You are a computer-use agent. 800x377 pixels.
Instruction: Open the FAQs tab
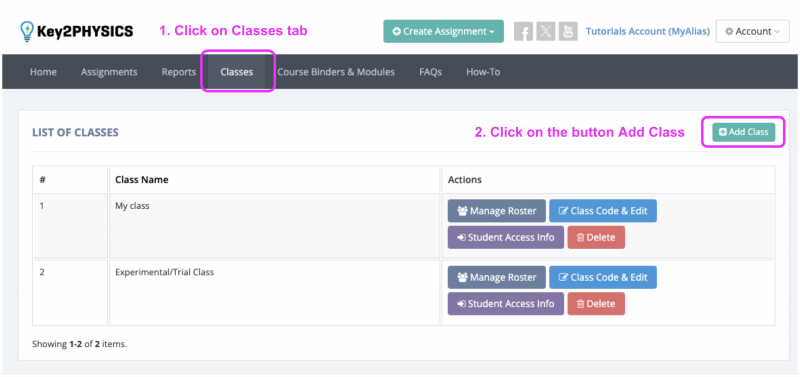click(430, 72)
